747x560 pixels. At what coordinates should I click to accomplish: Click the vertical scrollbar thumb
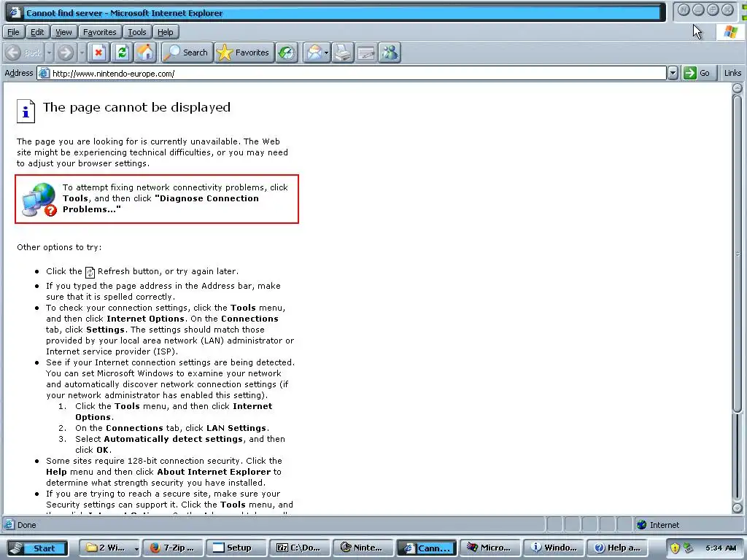click(x=737, y=254)
